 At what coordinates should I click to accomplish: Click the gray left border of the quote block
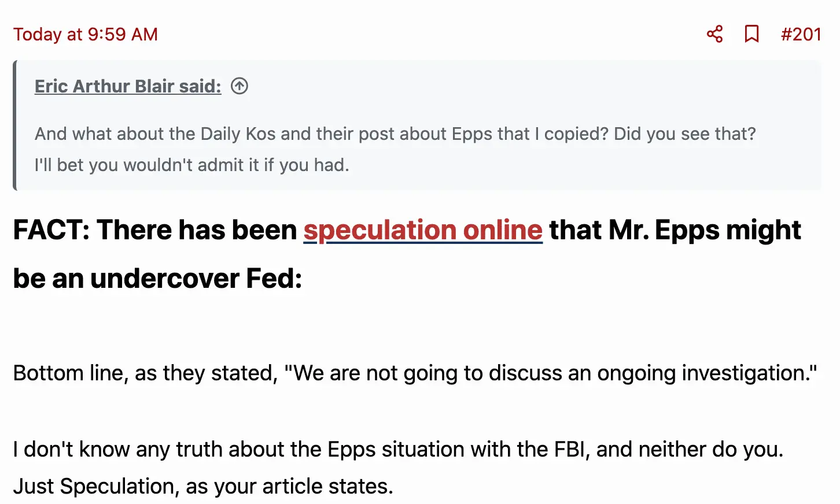click(x=15, y=125)
